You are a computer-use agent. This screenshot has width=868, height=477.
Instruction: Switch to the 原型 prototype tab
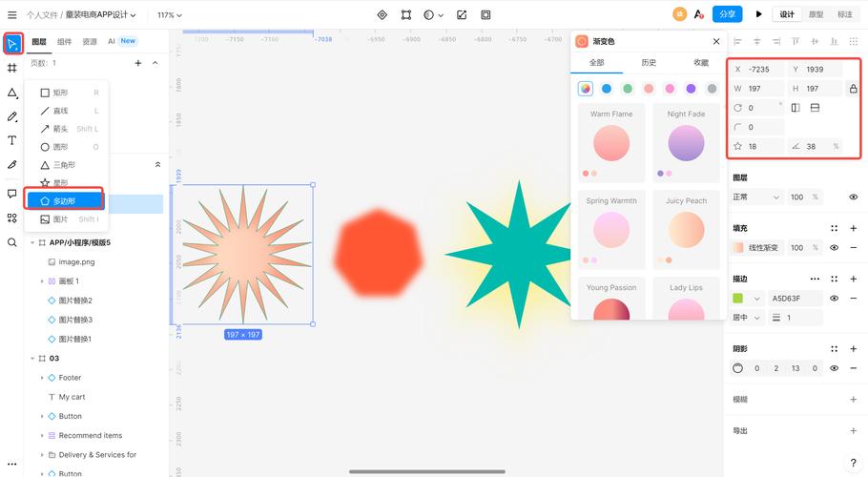816,14
